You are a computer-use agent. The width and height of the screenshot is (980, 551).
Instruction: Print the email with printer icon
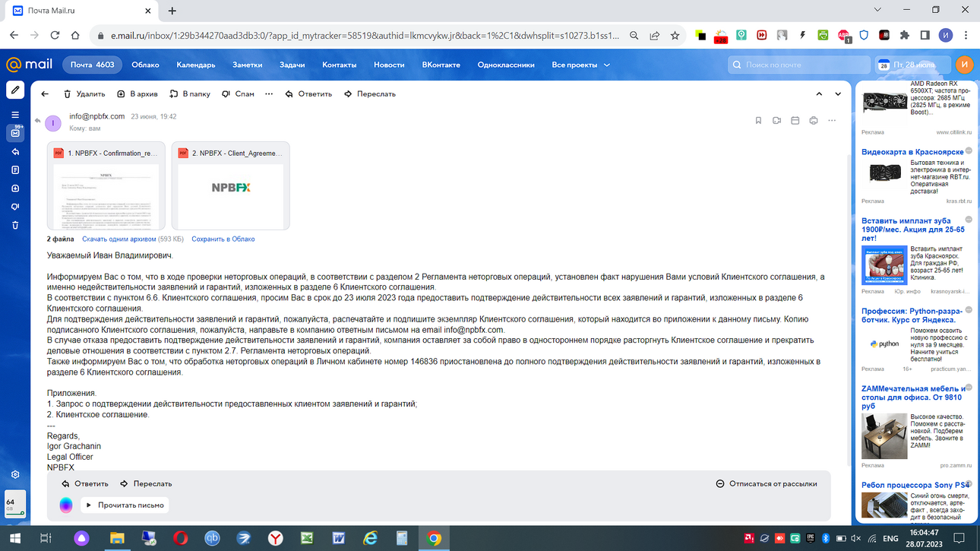[x=814, y=121]
